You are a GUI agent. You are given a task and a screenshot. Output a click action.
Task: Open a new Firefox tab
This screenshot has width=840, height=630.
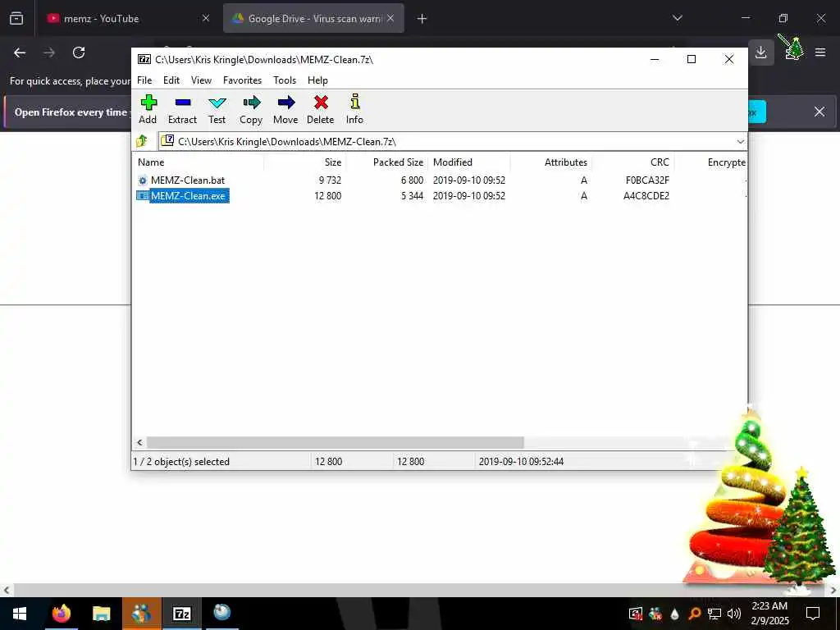pos(422,19)
